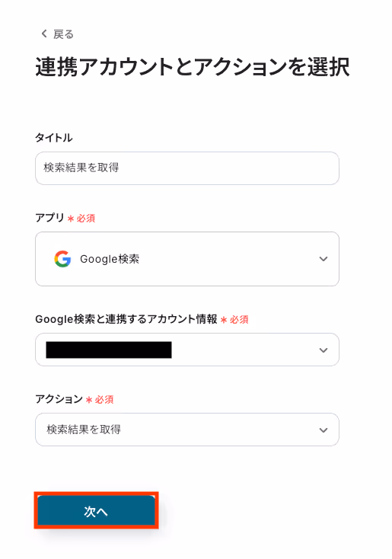This screenshot has width=392, height=559.
Task: Click the 必須 text beside アプリ
Action: pos(86,218)
